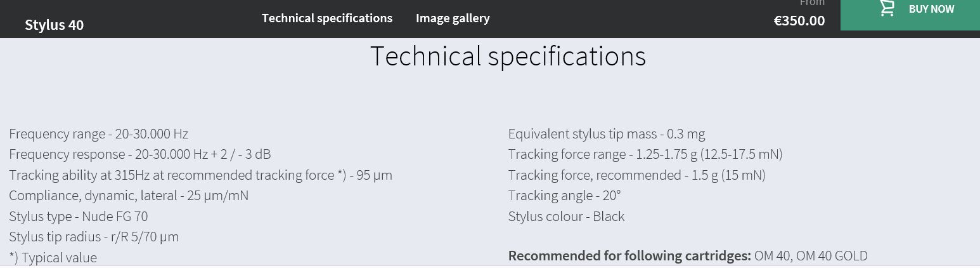Viewport: 980px width, 268px height.
Task: Click the recommended Tracking force line
Action: click(637, 175)
